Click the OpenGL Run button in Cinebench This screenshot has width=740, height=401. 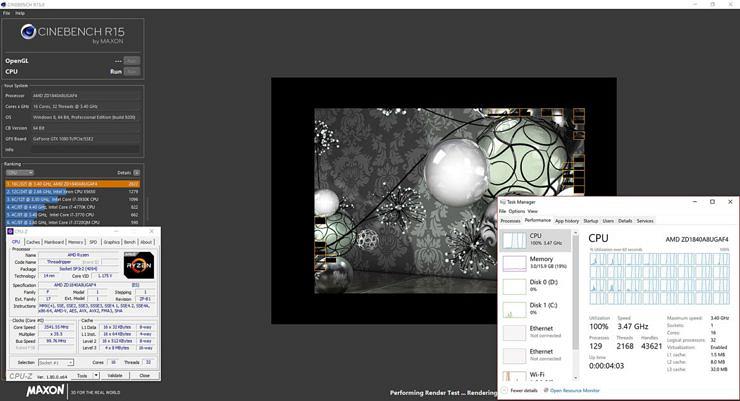[x=132, y=61]
